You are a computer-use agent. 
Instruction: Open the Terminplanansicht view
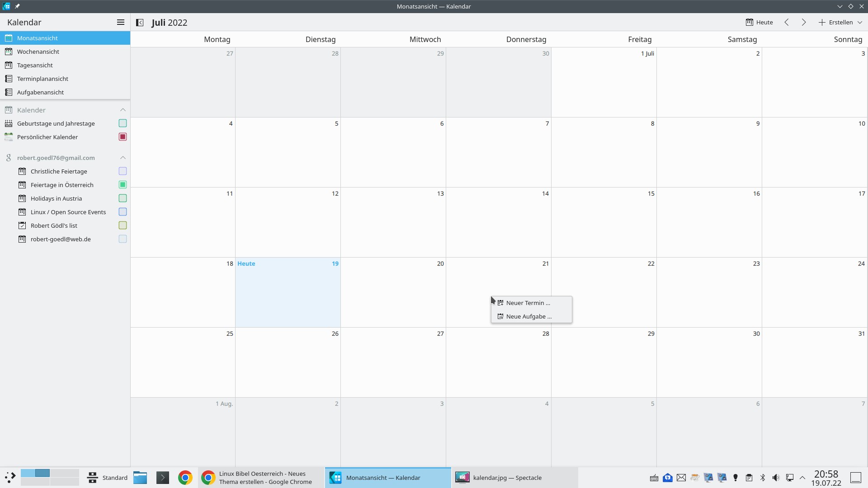click(65, 79)
